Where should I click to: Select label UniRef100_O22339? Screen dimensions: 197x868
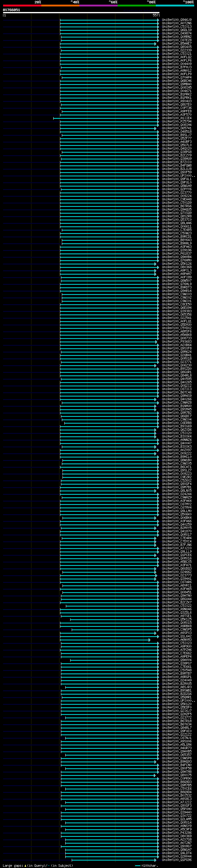point(177,50)
